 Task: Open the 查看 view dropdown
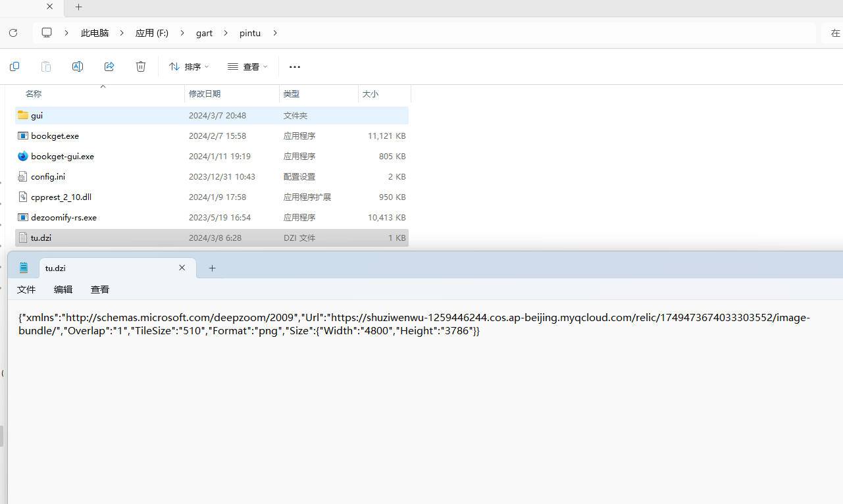247,66
